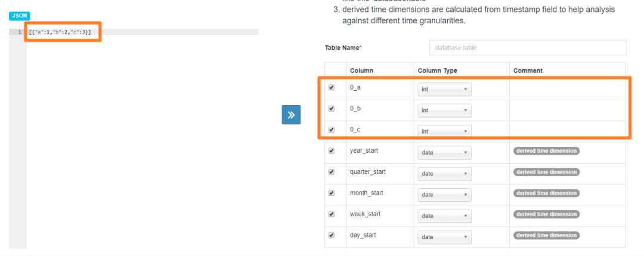
Task: Click the JSON code on line 1
Action: [x=60, y=32]
